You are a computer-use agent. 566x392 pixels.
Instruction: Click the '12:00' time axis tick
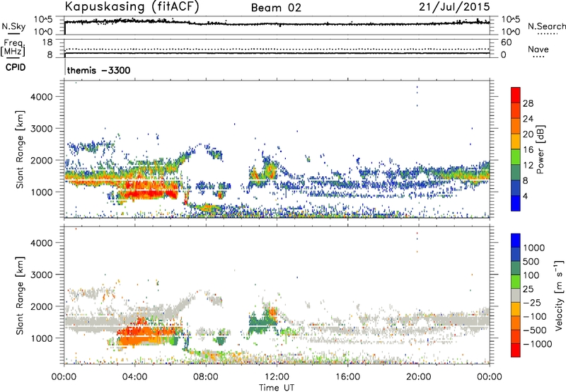point(277,377)
